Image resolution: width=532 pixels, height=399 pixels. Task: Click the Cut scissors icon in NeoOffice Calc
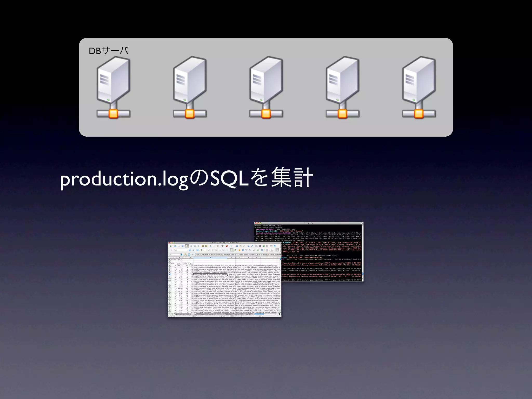point(210,246)
